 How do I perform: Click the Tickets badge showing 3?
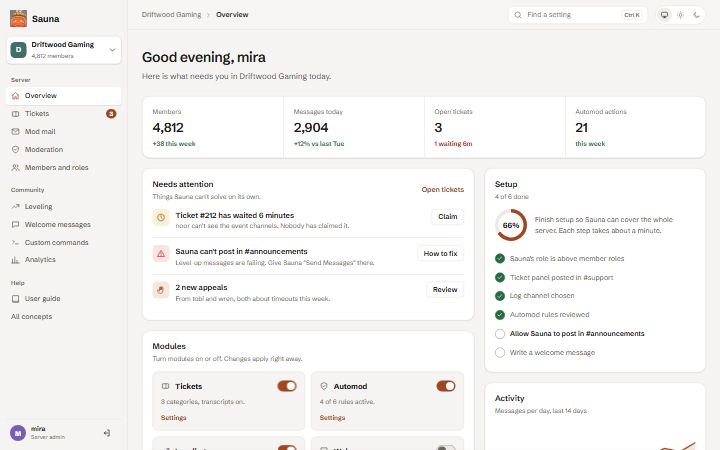pyautogui.click(x=111, y=113)
